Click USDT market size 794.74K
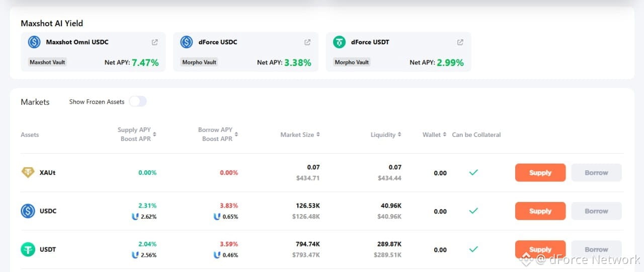Screen dimensions: 644x272 point(307,244)
